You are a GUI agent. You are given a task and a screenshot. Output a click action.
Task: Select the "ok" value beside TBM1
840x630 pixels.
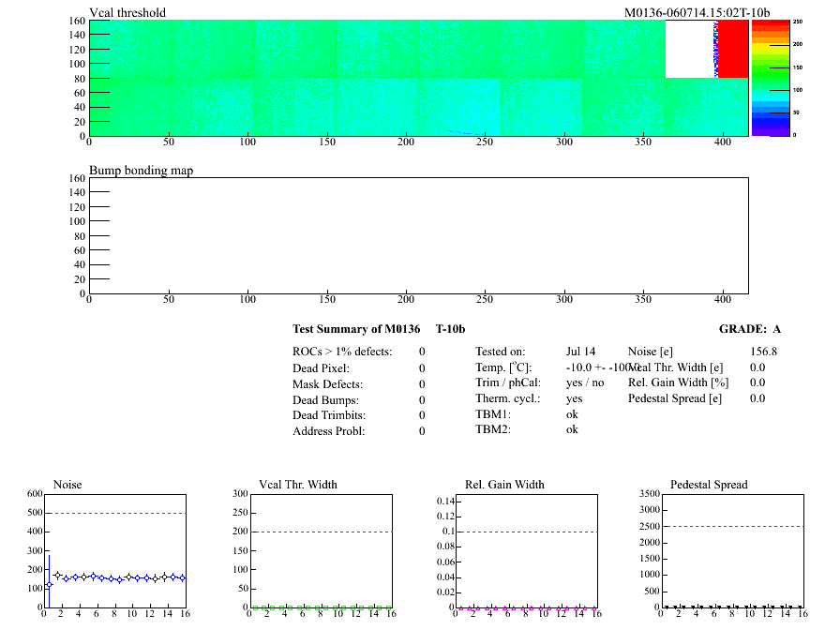click(572, 414)
